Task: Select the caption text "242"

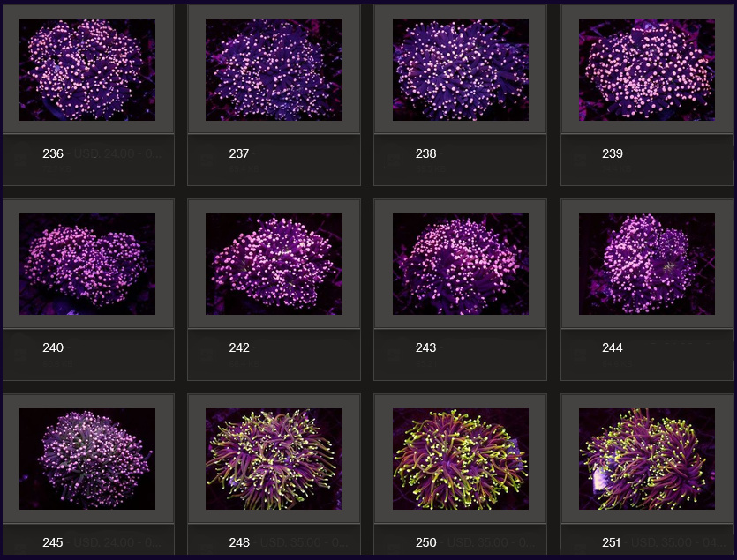Action: click(x=239, y=347)
